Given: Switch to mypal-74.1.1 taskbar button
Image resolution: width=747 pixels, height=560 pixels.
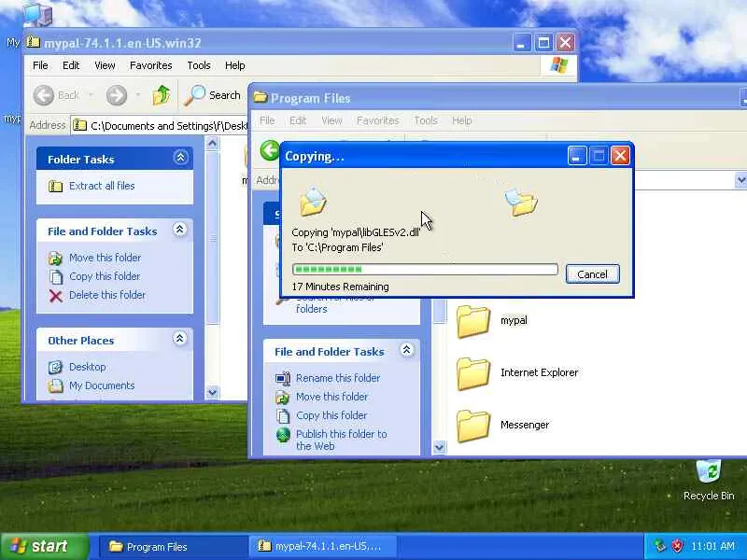Looking at the screenshot, I should click(x=322, y=547).
